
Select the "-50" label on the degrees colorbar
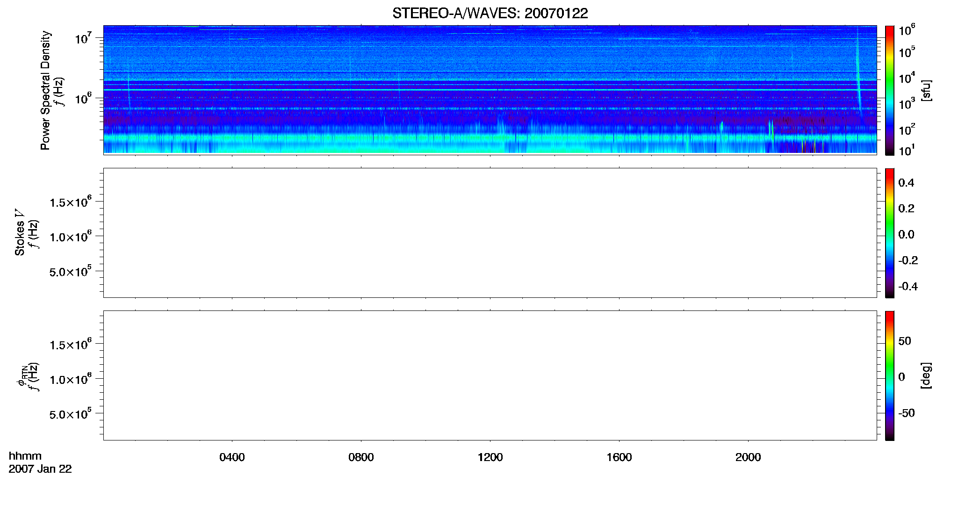point(907,413)
